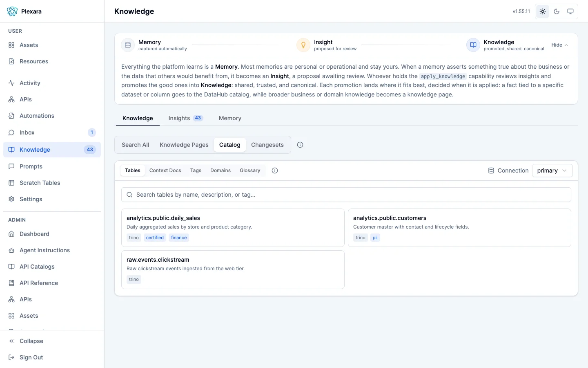588x368 pixels.
Task: Click the pii tag on customers
Action: tap(375, 238)
